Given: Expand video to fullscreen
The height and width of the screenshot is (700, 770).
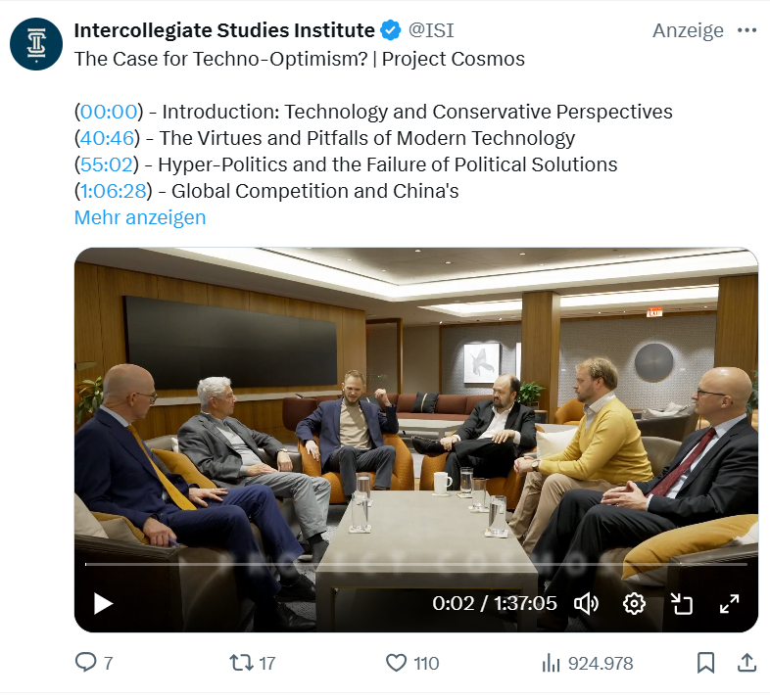Looking at the screenshot, I should pos(729,603).
